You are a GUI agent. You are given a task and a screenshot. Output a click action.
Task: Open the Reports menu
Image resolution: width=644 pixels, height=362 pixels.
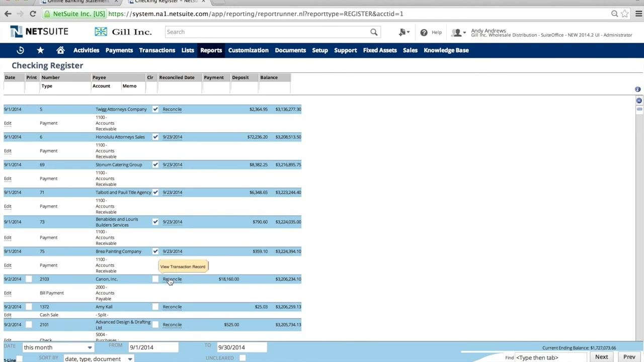pyautogui.click(x=211, y=50)
